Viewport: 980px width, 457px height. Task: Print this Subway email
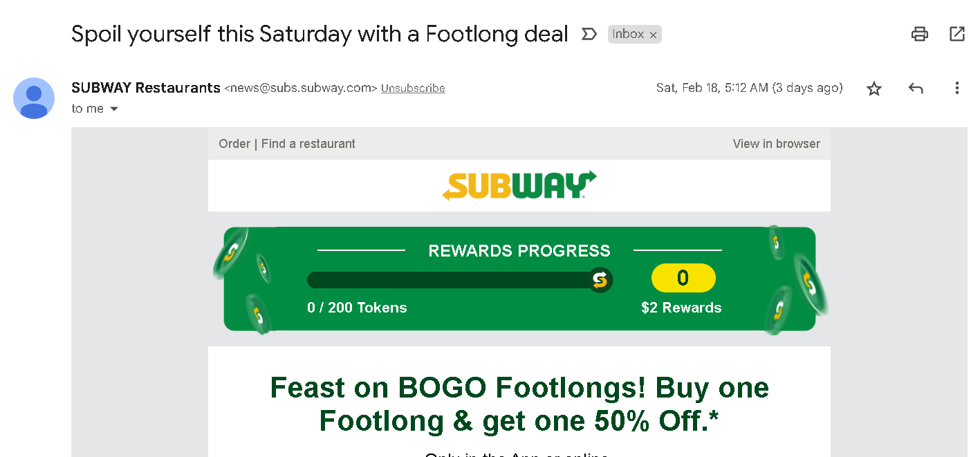click(x=919, y=34)
